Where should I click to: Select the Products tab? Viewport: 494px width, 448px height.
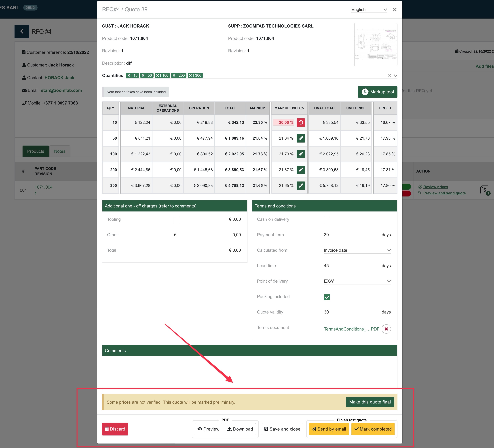pos(36,151)
